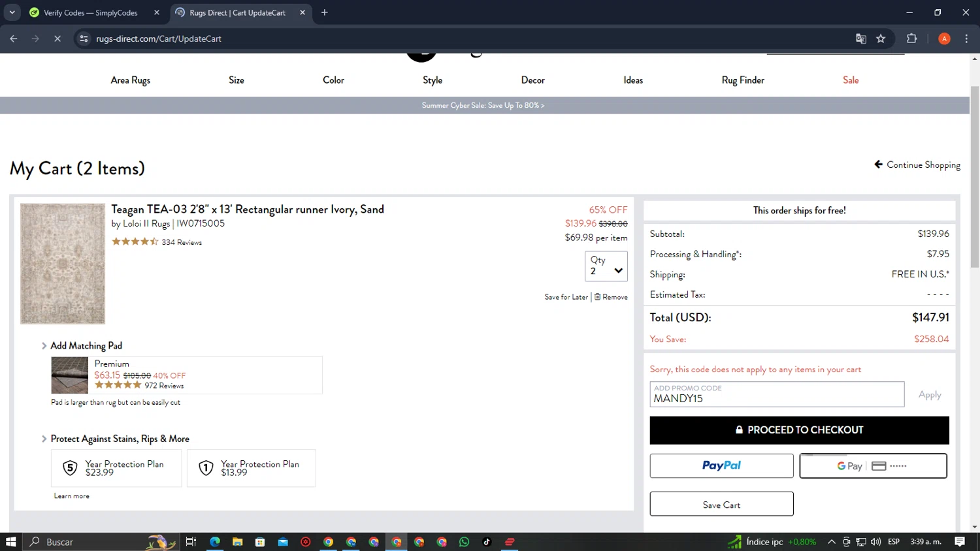
Task: Open the Style menu
Action: (x=433, y=80)
